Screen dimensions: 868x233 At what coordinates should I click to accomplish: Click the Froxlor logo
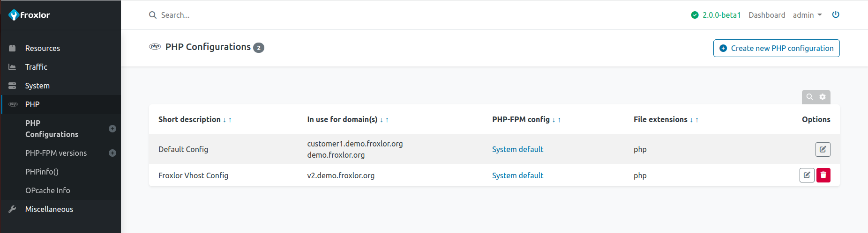tap(30, 15)
